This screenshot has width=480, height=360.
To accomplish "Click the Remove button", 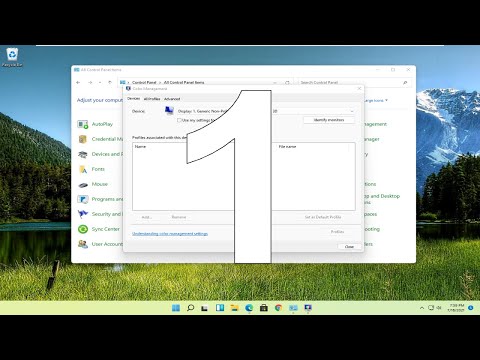I will point(179,217).
